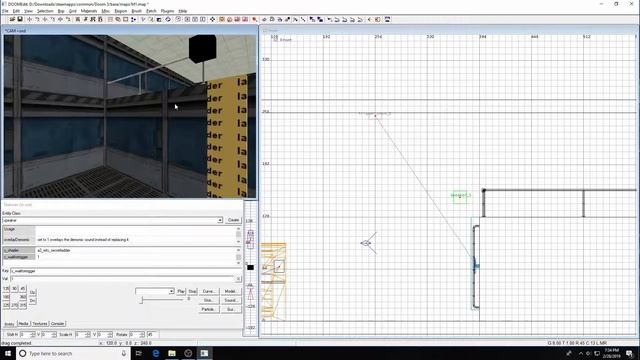
Task: Open the notification center tray icon
Action: point(629,353)
